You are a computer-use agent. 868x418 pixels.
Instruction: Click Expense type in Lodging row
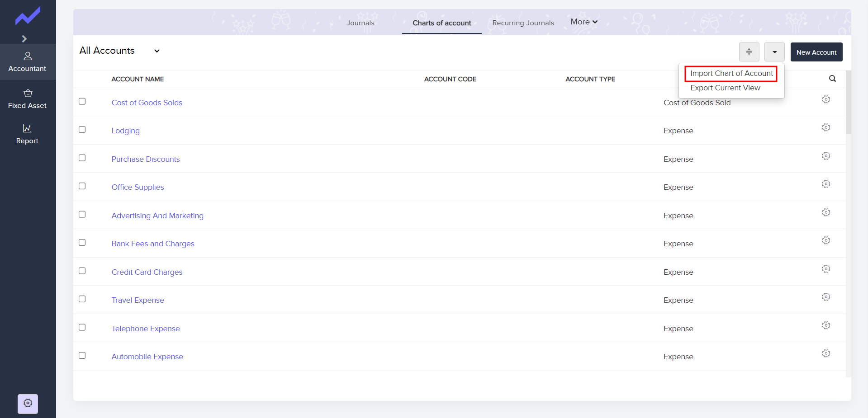(x=678, y=131)
